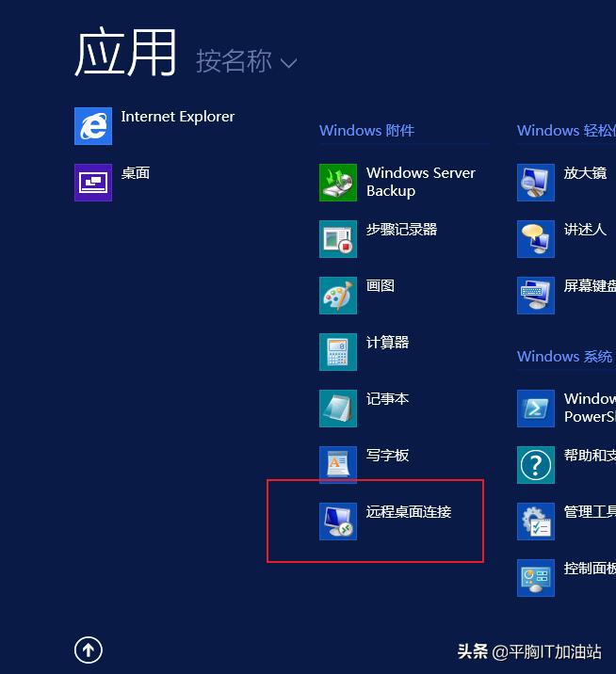
Task: Click the 放大镜 label text
Action: tap(585, 173)
